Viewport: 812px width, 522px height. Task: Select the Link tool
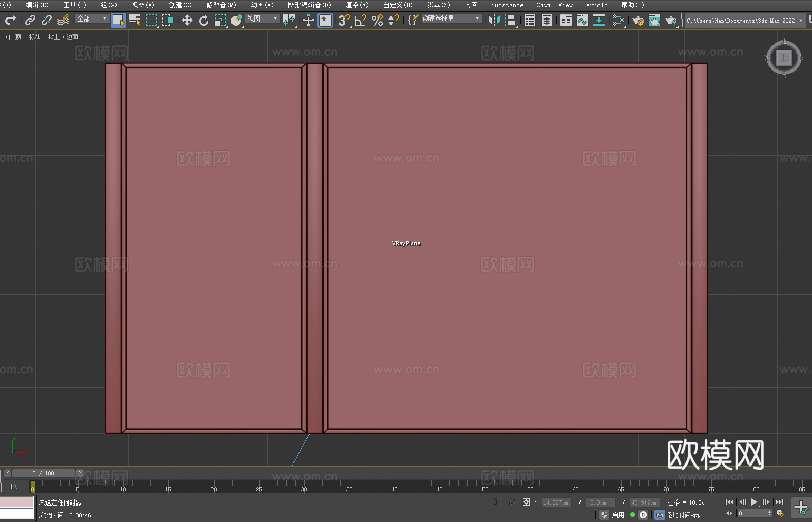click(30, 21)
